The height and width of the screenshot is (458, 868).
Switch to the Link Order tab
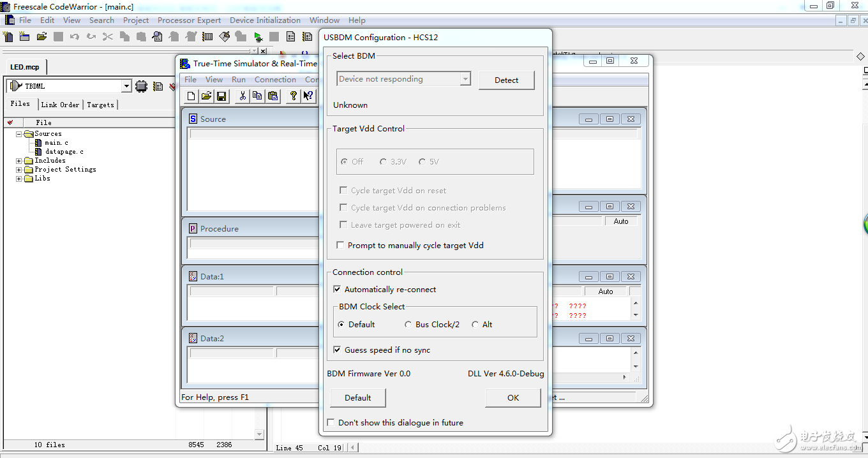click(60, 105)
